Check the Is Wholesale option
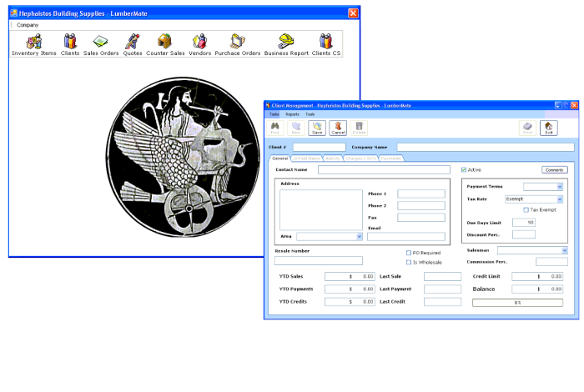Image resolution: width=584 pixels, height=392 pixels. (x=409, y=263)
